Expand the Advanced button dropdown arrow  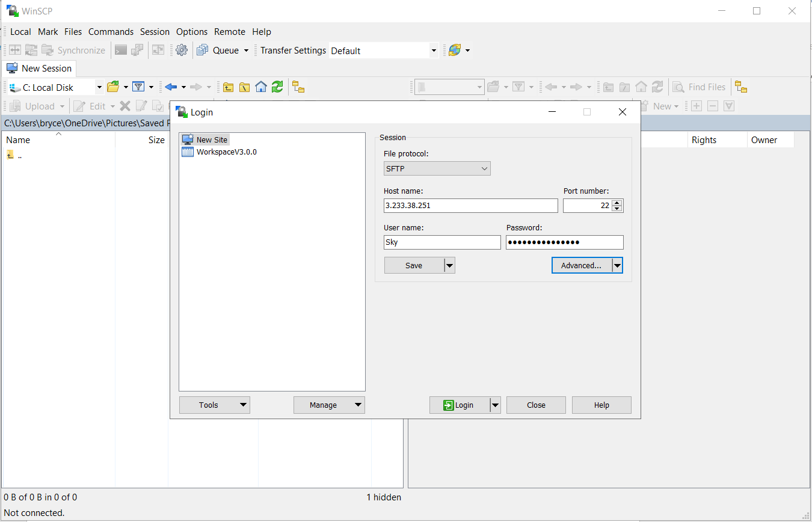click(617, 265)
